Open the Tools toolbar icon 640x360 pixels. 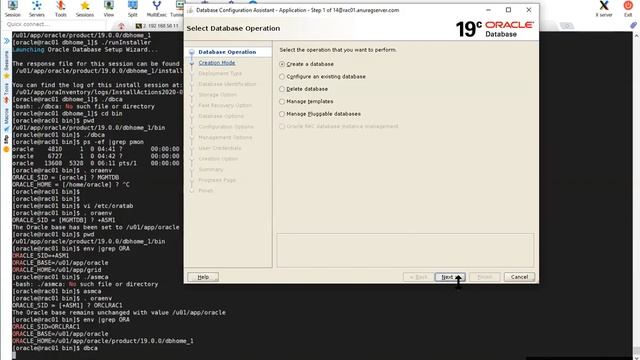point(60,8)
